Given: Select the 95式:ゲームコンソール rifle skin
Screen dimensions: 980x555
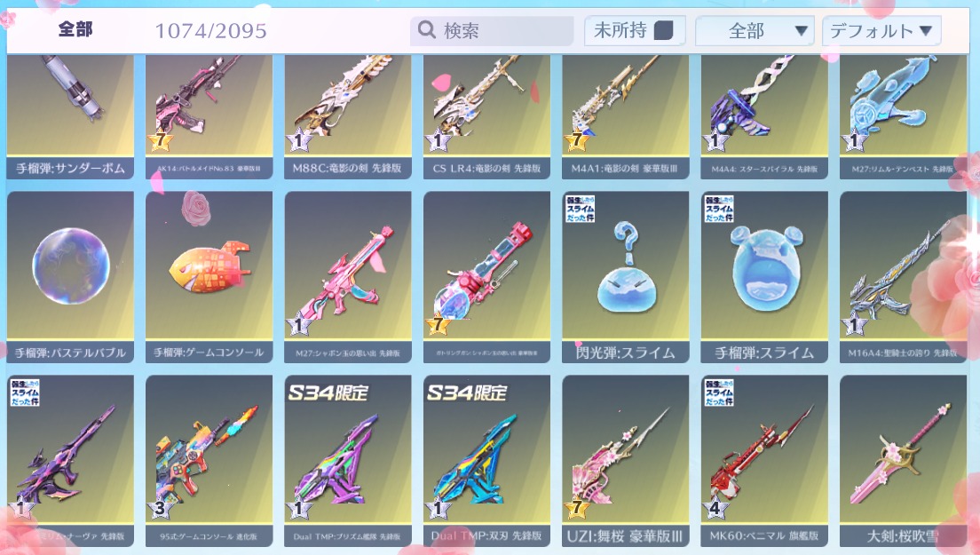Looking at the screenshot, I should [209, 461].
